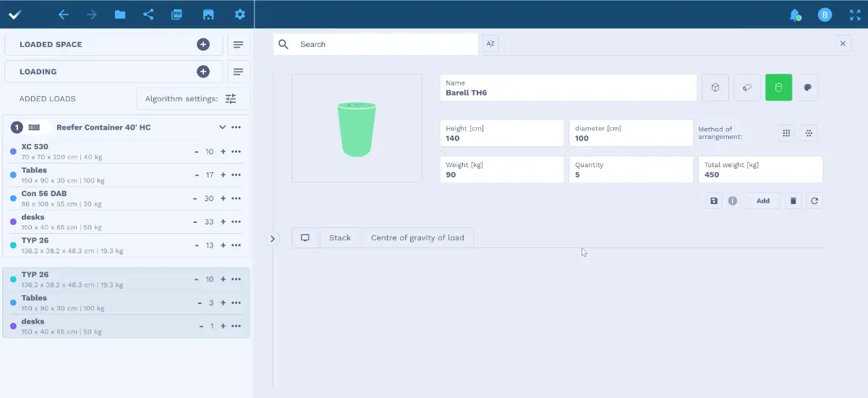Viewport: 868px width, 398px height.
Task: Open the load color palette picker
Action: pos(808,88)
